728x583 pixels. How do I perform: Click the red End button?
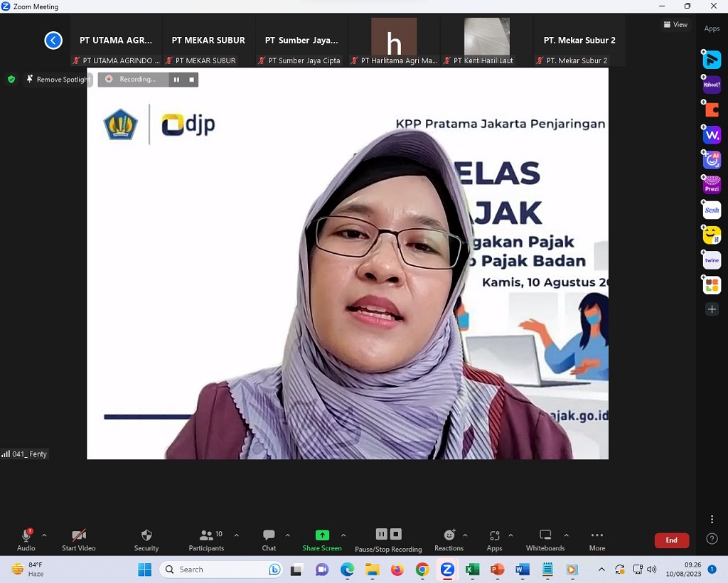point(671,540)
